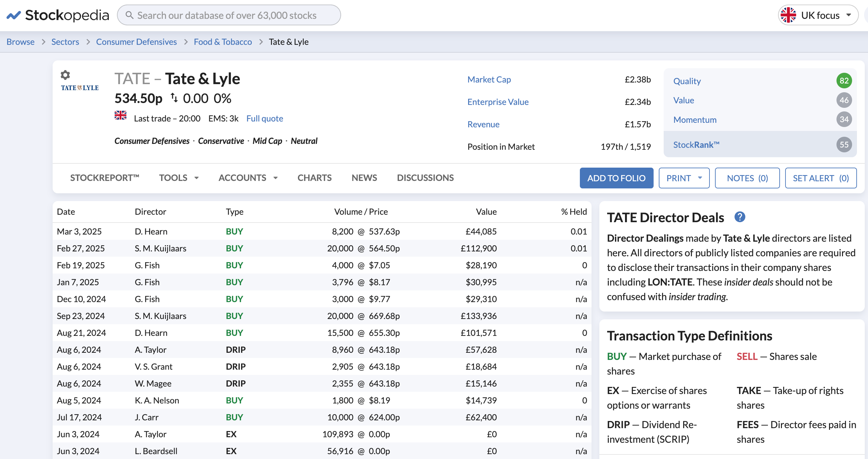The height and width of the screenshot is (459, 868).
Task: Click the ADD TO FOLIO button
Action: [616, 178]
